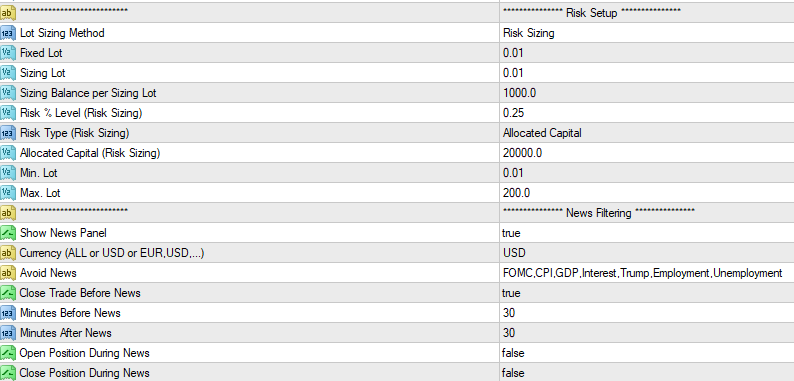Click the double icon next to Max. Lot
Image resolution: width=794 pixels, height=381 pixels.
[8, 193]
